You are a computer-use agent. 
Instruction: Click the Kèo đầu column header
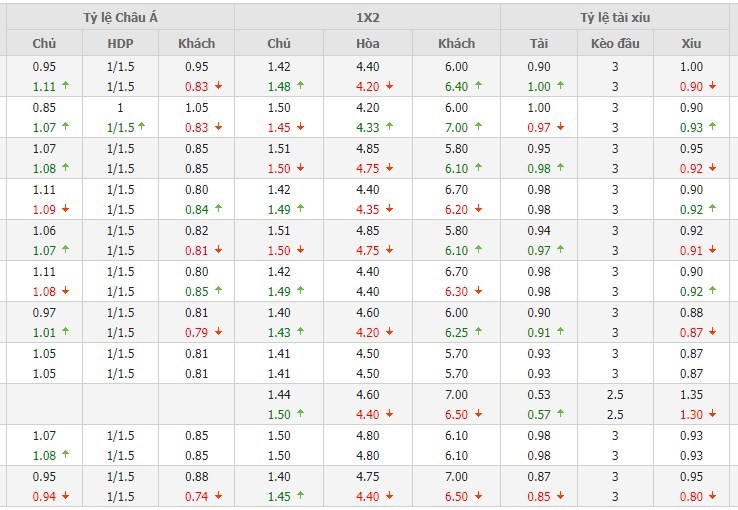(x=615, y=43)
